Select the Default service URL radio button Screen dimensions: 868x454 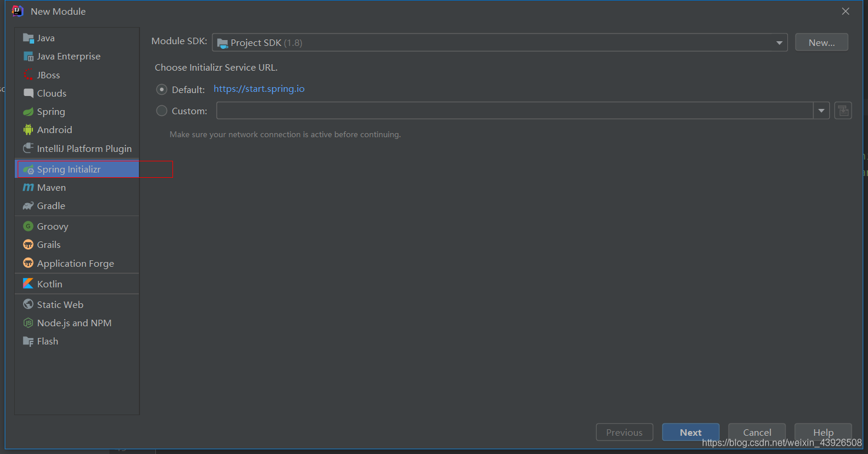click(162, 90)
